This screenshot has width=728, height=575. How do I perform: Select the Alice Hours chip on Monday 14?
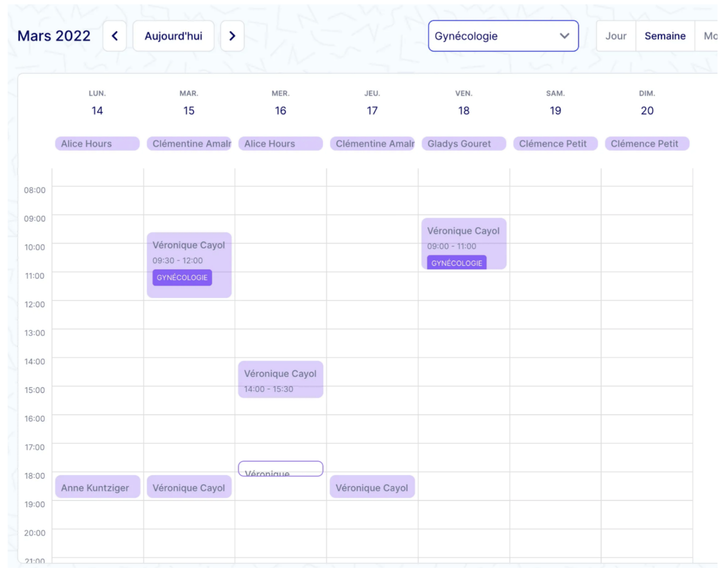pyautogui.click(x=97, y=144)
